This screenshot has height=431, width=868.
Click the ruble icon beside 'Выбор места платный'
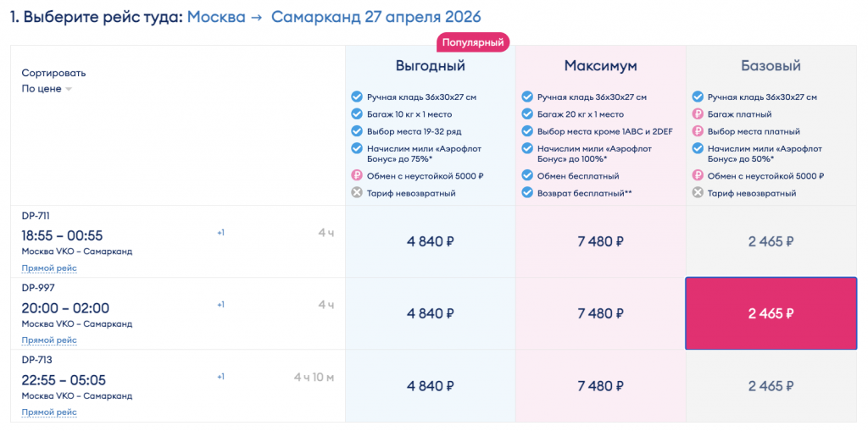click(x=698, y=131)
